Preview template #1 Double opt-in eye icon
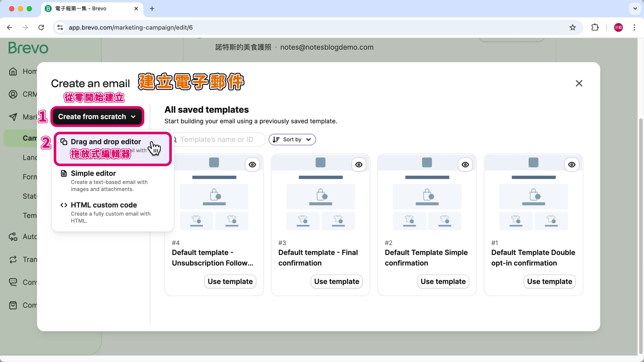This screenshot has height=362, width=644. (572, 165)
